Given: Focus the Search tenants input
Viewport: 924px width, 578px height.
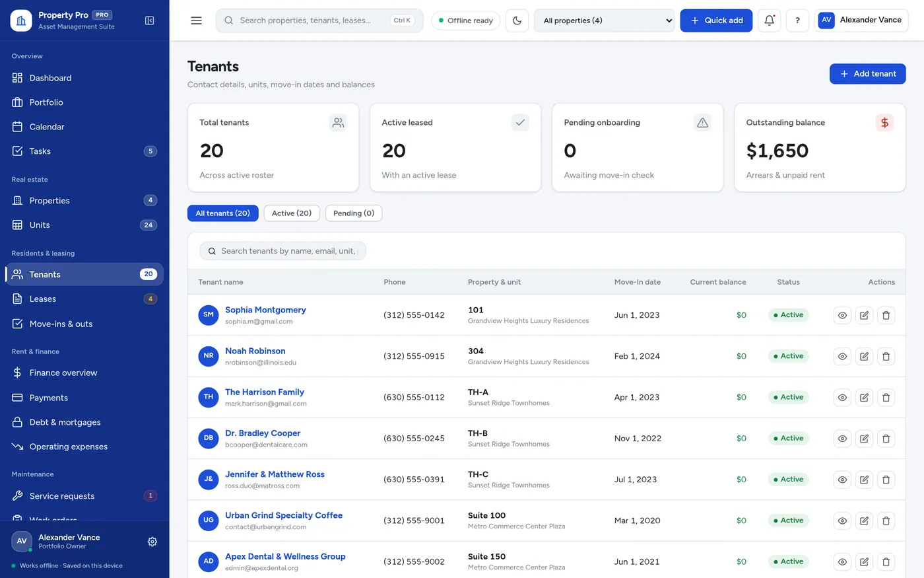Looking at the screenshot, I should (x=282, y=251).
